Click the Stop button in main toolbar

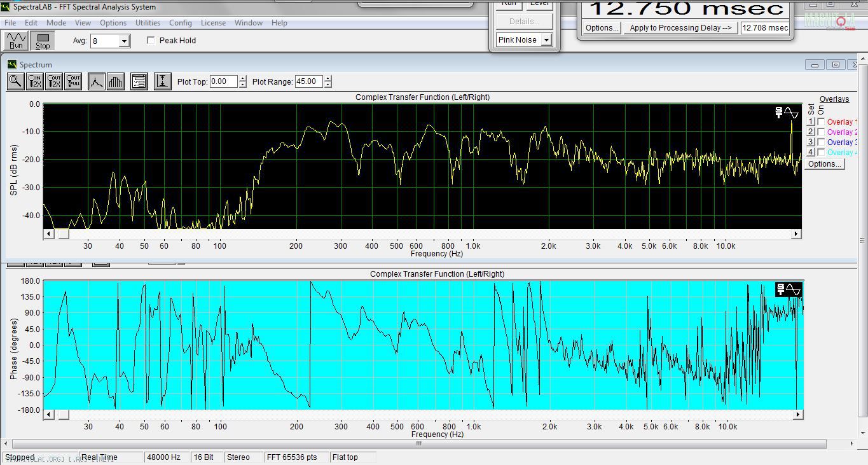point(43,41)
